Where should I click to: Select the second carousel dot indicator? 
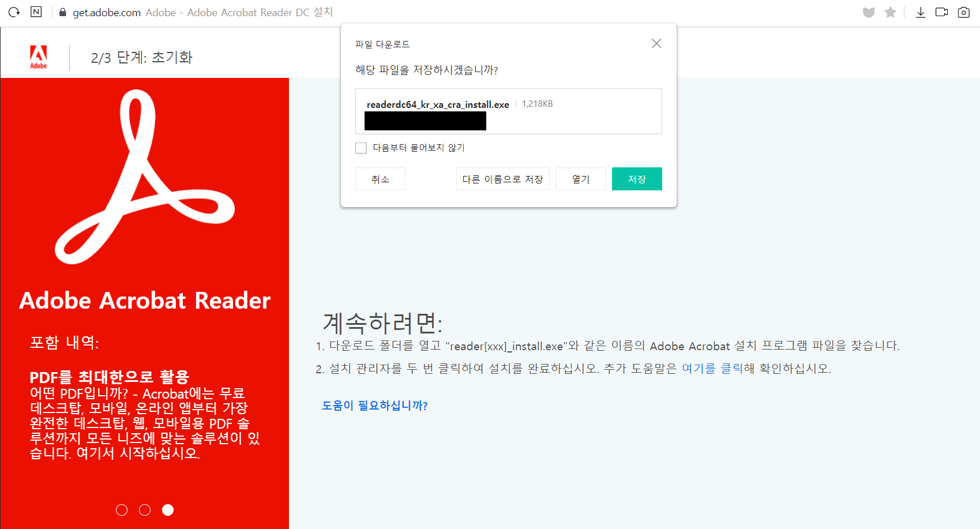pos(145,510)
